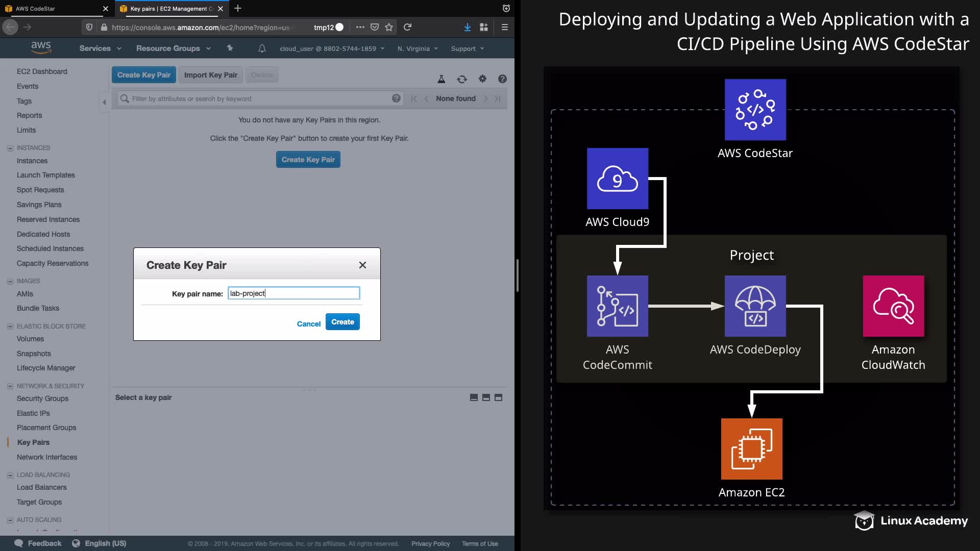Screen dimensions: 980x551
Task: Click Cancel in Create Key Pair dialog
Action: (x=308, y=324)
